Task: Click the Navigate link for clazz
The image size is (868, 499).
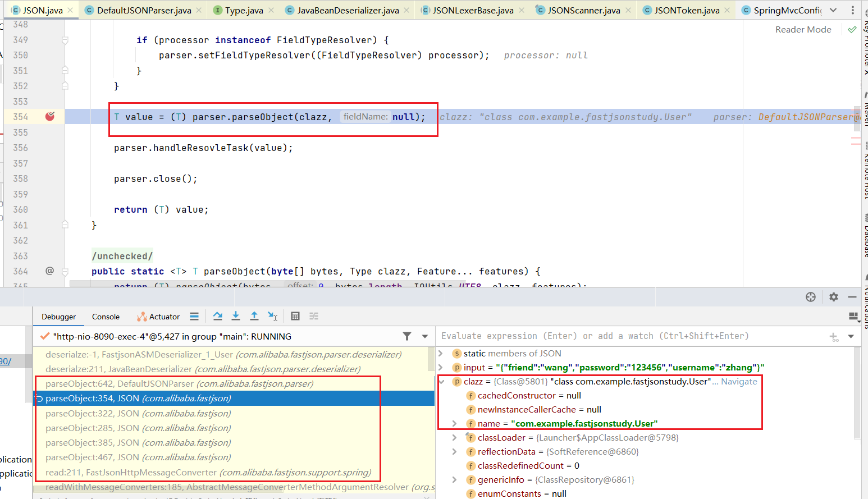Action: (739, 381)
